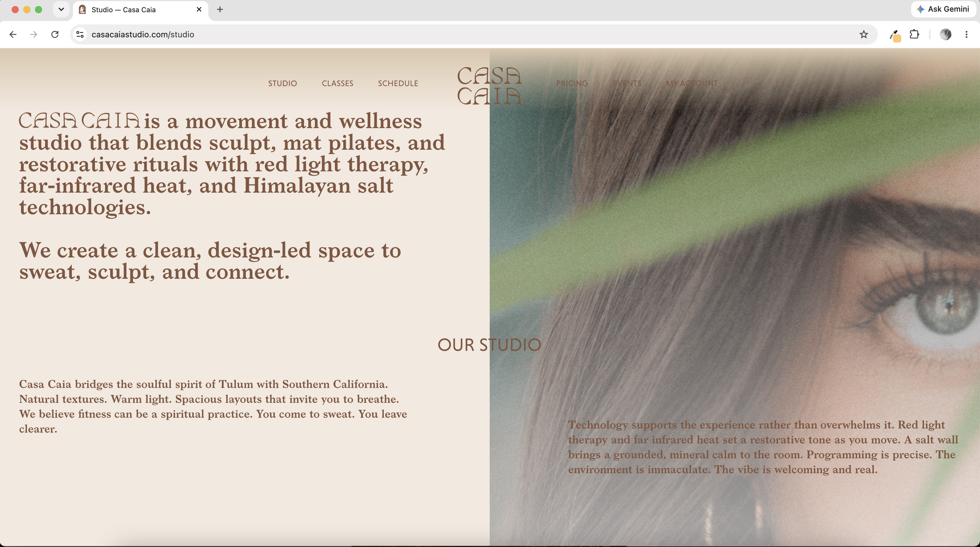Screen dimensions: 980x547
Task: Reload the Casa Caia page
Action: tap(55, 35)
